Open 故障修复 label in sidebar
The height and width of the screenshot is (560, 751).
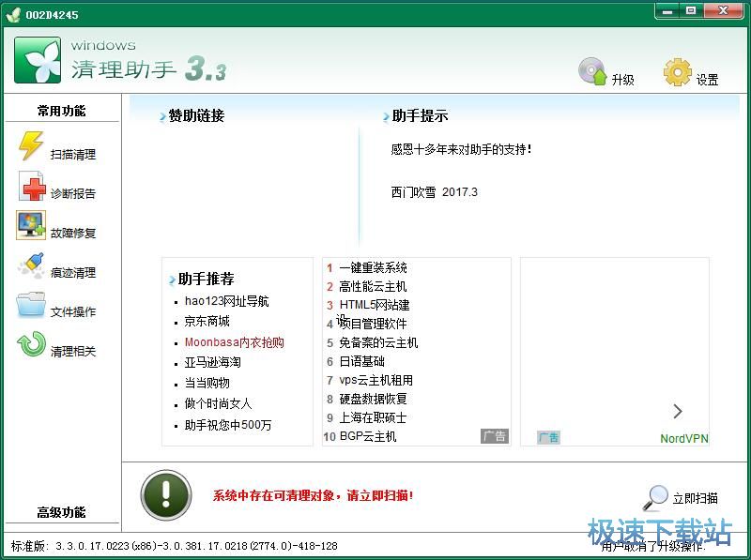click(73, 233)
